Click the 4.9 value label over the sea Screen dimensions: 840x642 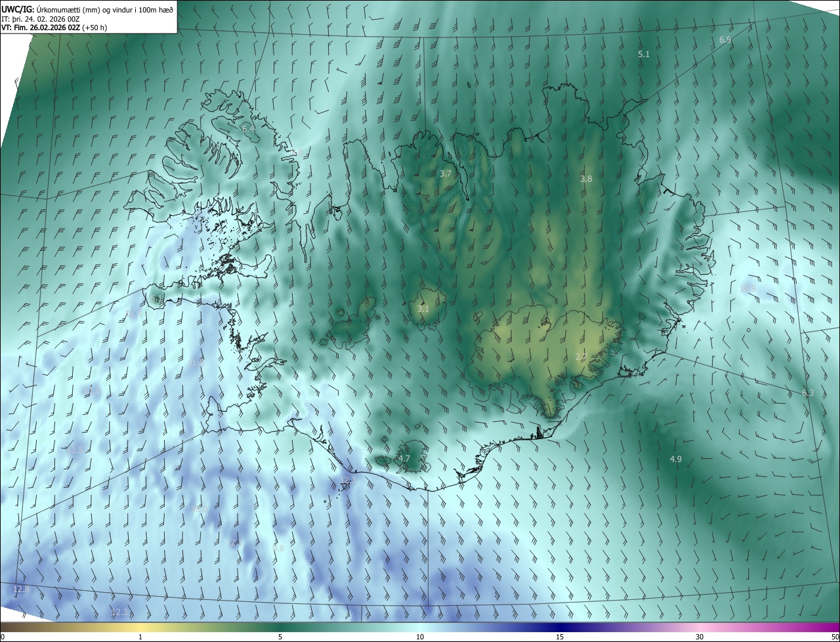[676, 460]
